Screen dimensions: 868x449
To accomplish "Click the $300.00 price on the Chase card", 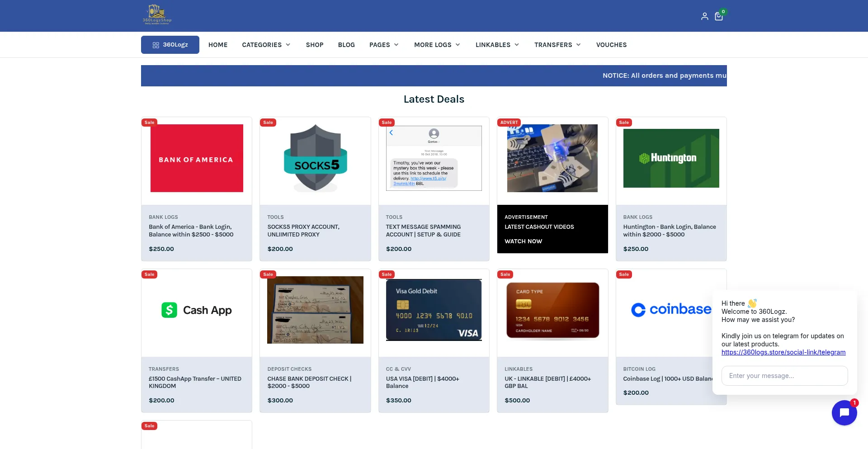I will (x=280, y=401).
